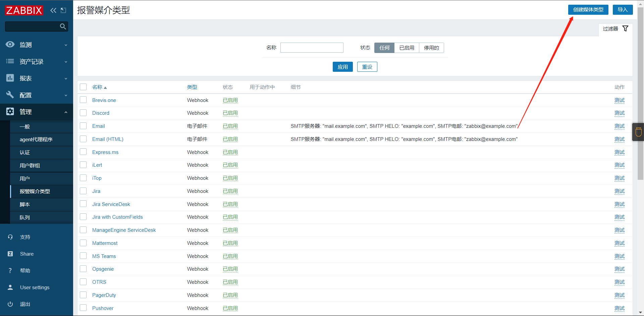Screen dimensions: 644x316
Task: Collapse the sidebar with double-chevron icon
Action: [x=53, y=10]
